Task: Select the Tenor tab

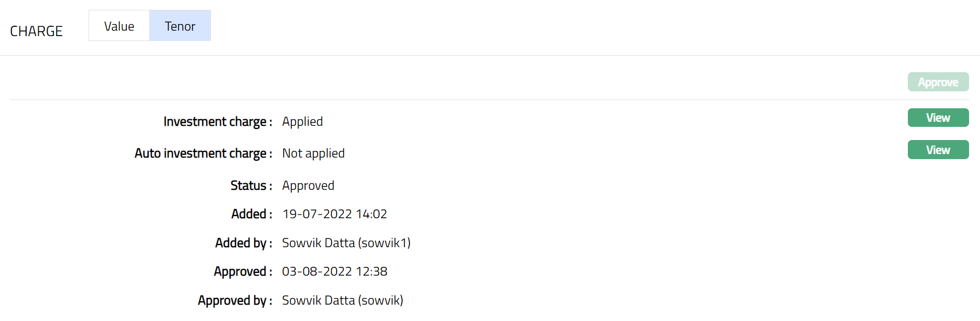Action: click(180, 26)
